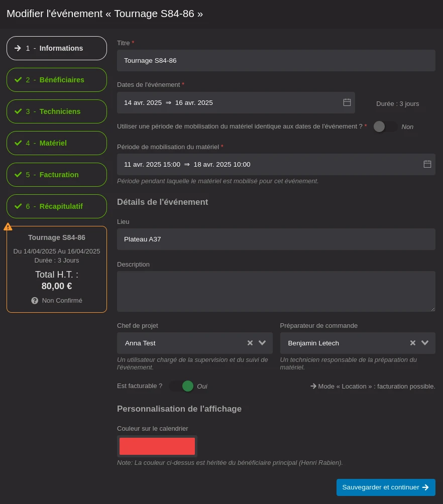Clear the Préparateur de commande selection
The height and width of the screenshot is (504, 443).
pos(413,343)
